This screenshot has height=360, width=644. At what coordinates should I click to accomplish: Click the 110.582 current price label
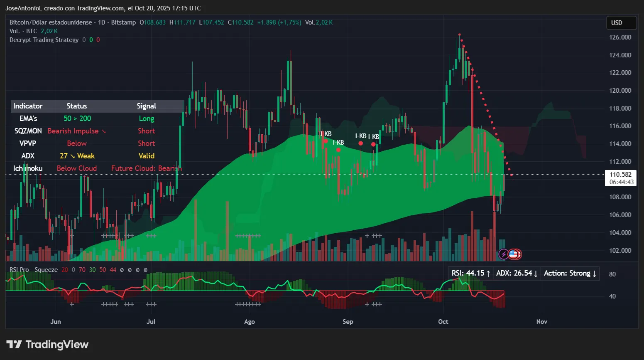pos(620,174)
